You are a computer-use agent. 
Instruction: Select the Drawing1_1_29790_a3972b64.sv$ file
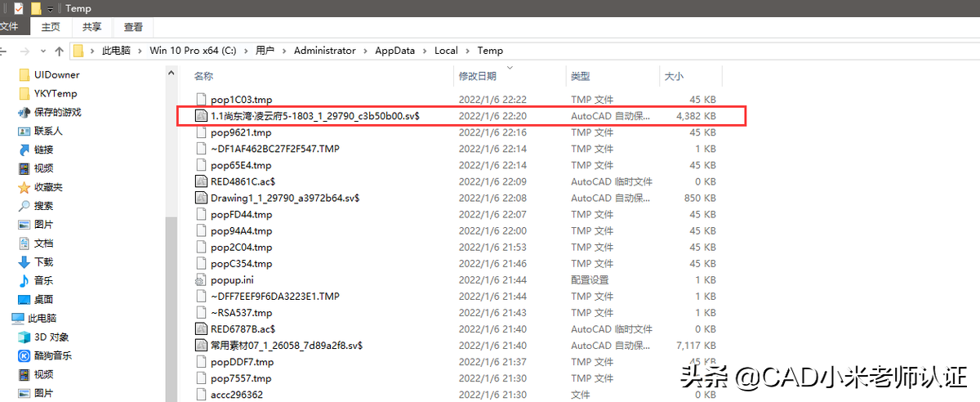point(284,198)
